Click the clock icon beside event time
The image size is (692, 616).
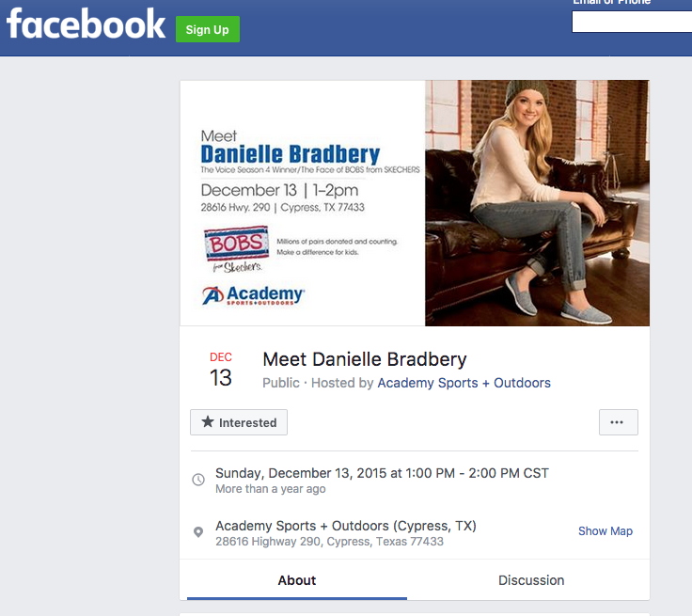pyautogui.click(x=198, y=479)
